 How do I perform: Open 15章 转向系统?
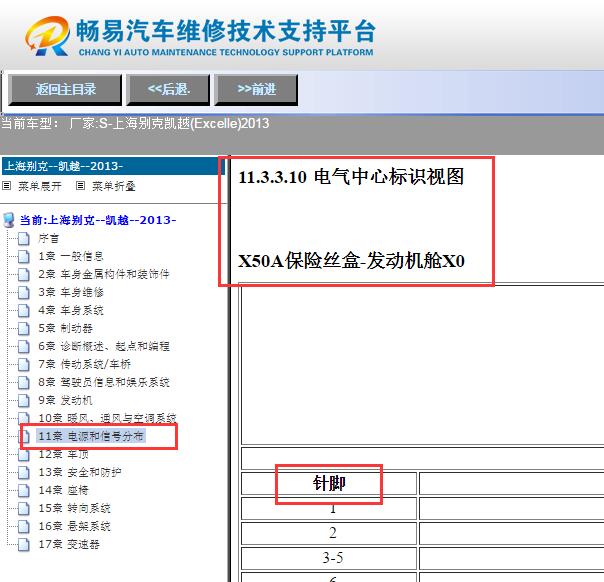(x=74, y=508)
